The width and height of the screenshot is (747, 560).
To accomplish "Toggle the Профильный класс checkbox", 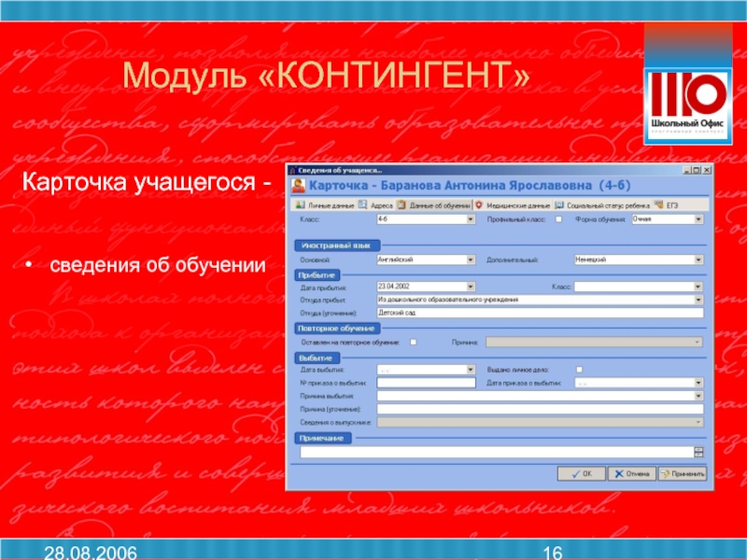I will point(558,219).
